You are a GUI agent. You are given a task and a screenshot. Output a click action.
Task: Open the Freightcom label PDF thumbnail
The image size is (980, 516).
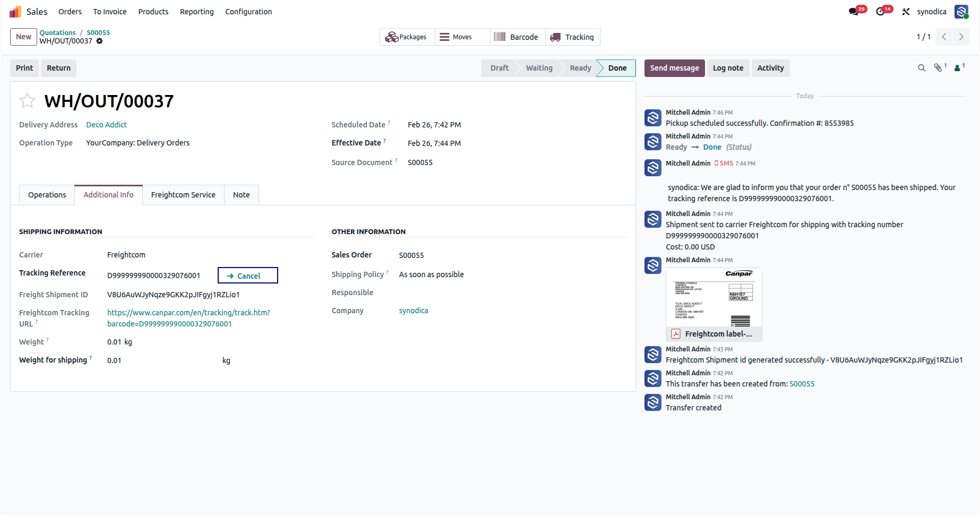coord(714,304)
